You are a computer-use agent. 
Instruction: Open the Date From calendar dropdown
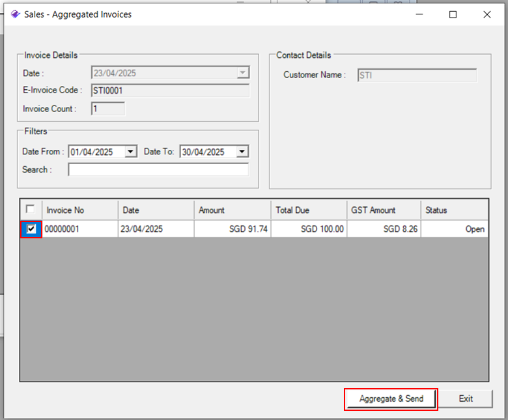(130, 152)
